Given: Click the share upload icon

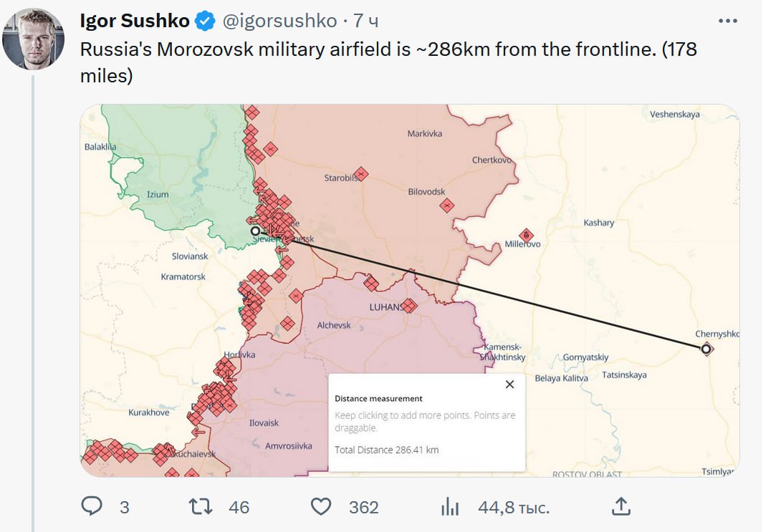Looking at the screenshot, I should click(621, 506).
